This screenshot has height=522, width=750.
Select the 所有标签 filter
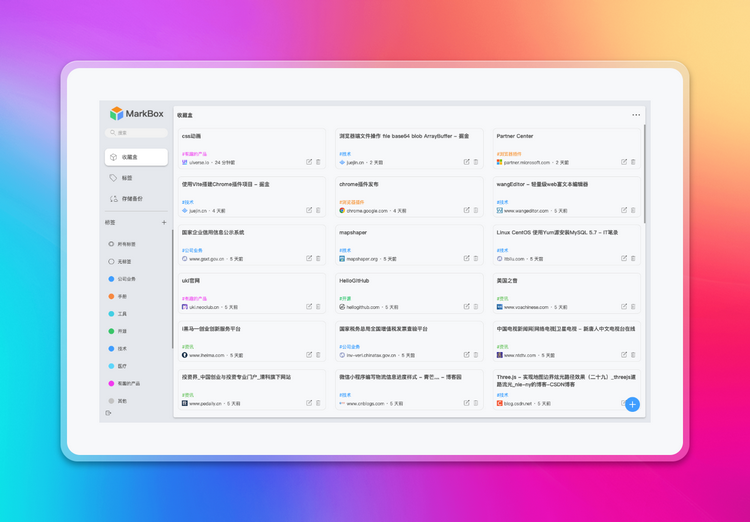(x=122, y=244)
